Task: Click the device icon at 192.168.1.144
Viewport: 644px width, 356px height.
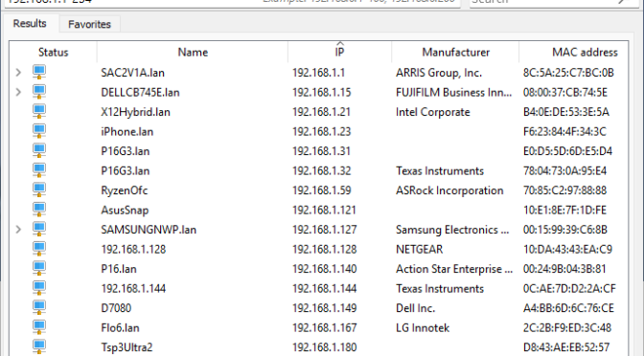Action: [39, 288]
